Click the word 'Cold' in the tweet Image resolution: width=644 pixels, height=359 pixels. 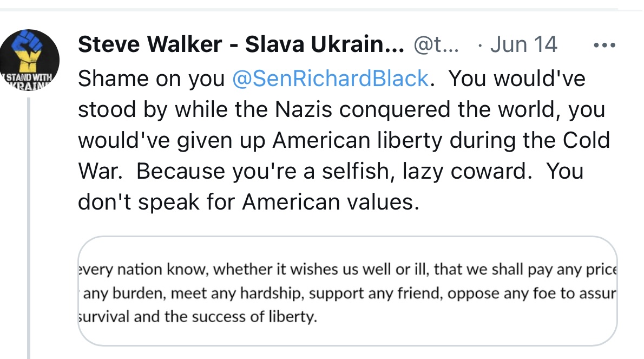tap(586, 140)
